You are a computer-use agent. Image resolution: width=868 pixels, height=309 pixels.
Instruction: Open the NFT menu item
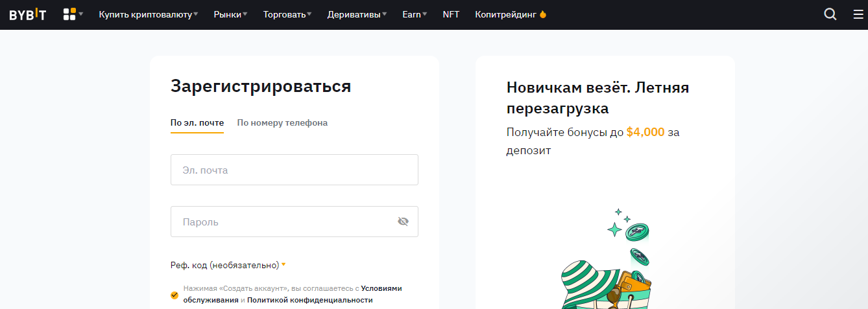coord(451,14)
